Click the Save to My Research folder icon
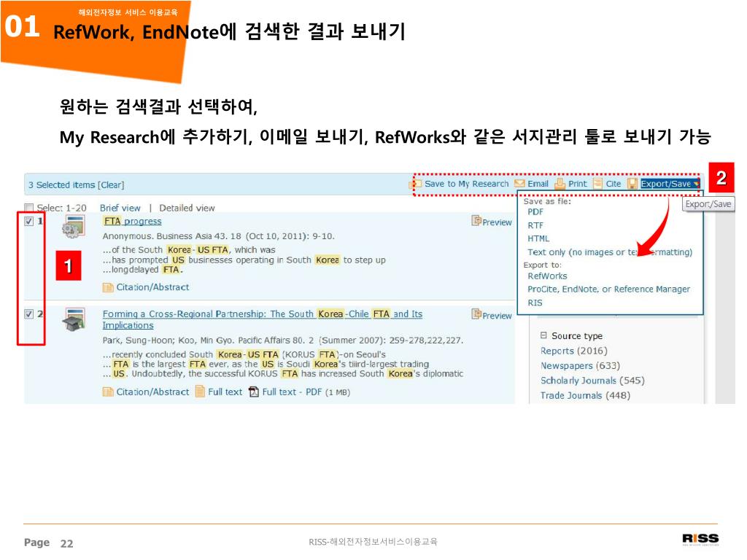The height and width of the screenshot is (560, 747). point(415,184)
